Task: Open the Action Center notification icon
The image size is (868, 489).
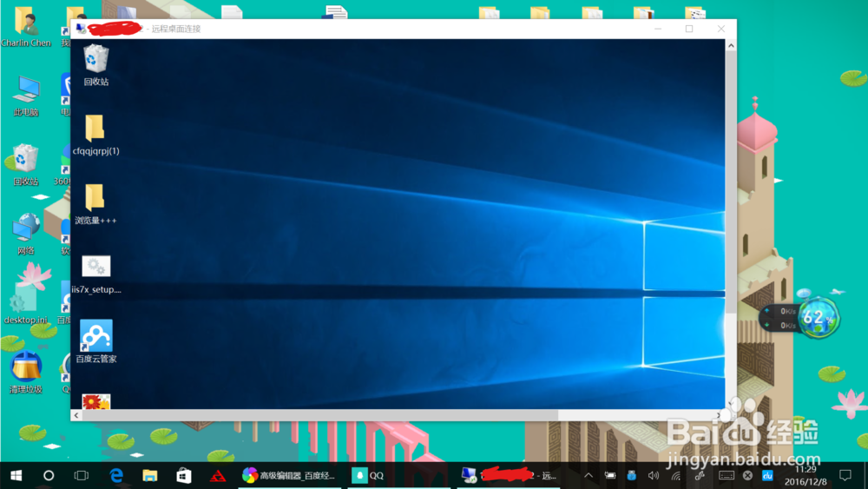Action: tap(845, 475)
